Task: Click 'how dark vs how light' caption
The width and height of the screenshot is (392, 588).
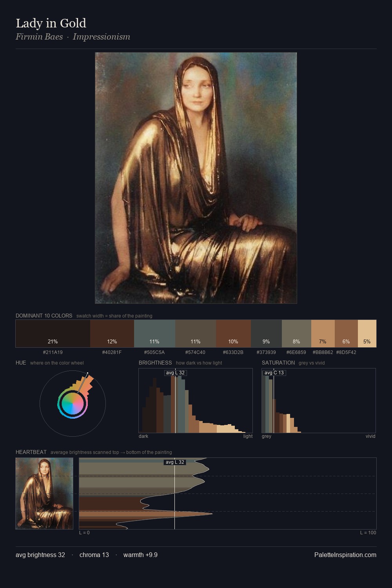Action: 199,363
